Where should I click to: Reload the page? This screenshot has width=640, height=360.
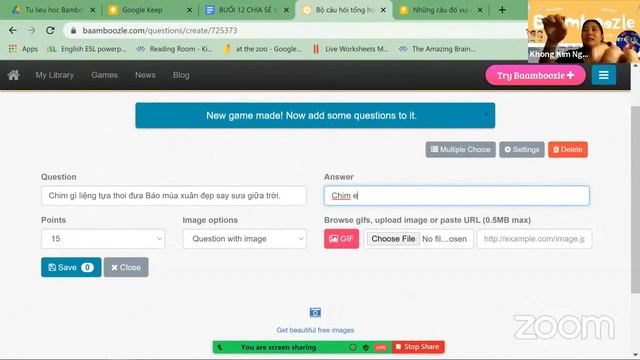(x=50, y=31)
